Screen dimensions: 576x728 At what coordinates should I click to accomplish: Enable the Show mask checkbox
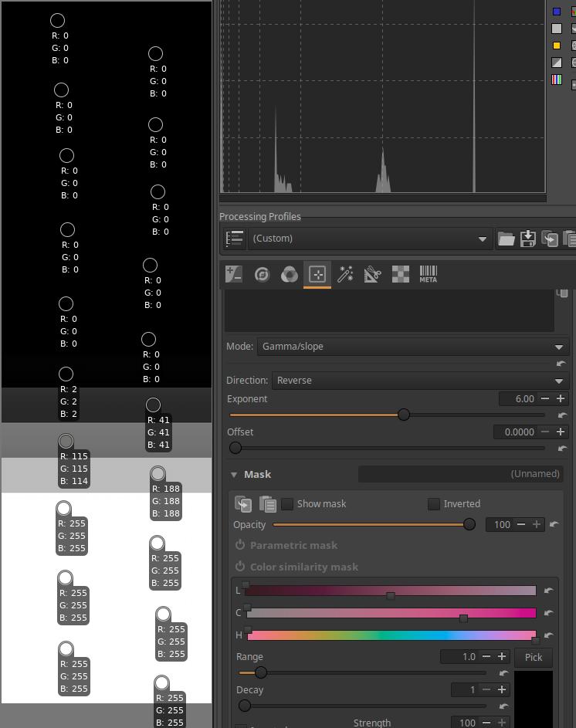click(287, 504)
